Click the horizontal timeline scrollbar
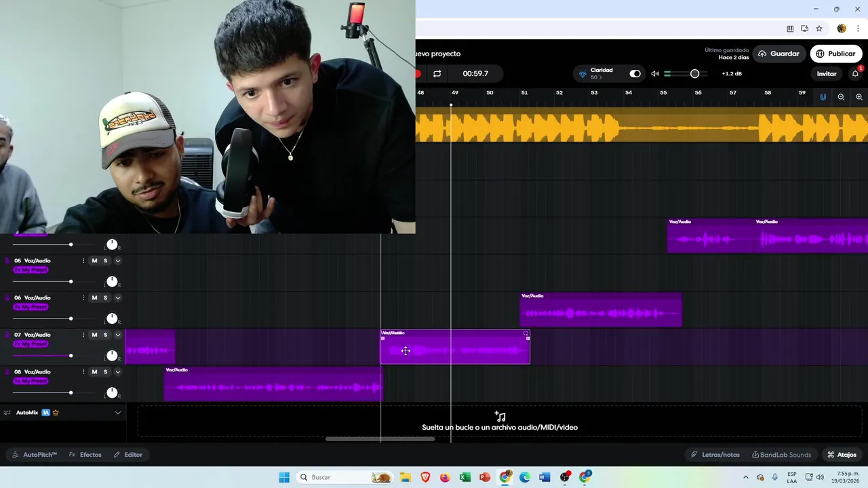The width and height of the screenshot is (868, 488). pyautogui.click(x=380, y=439)
